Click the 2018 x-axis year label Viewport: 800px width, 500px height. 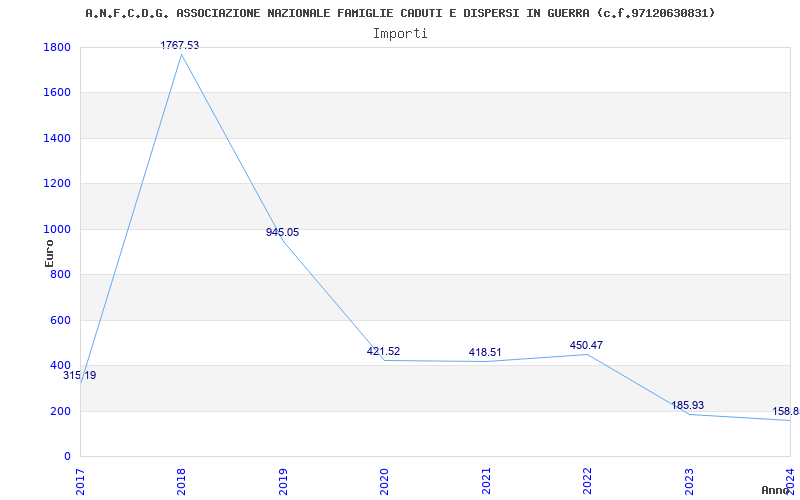click(182, 481)
